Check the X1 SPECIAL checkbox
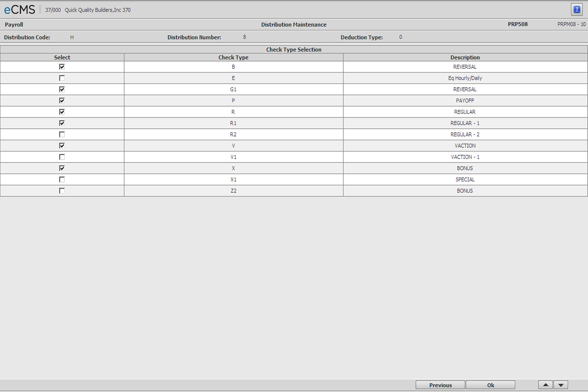The width and height of the screenshot is (588, 392). [62, 179]
